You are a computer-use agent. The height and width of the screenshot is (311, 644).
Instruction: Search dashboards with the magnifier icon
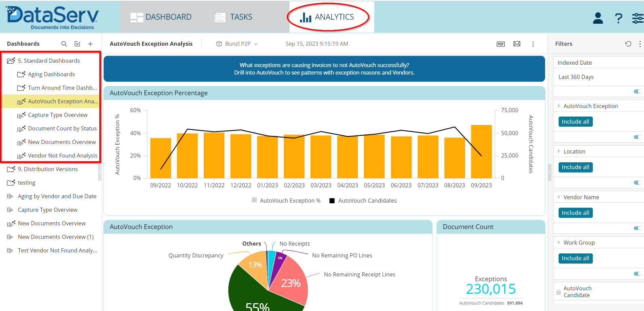tap(64, 44)
